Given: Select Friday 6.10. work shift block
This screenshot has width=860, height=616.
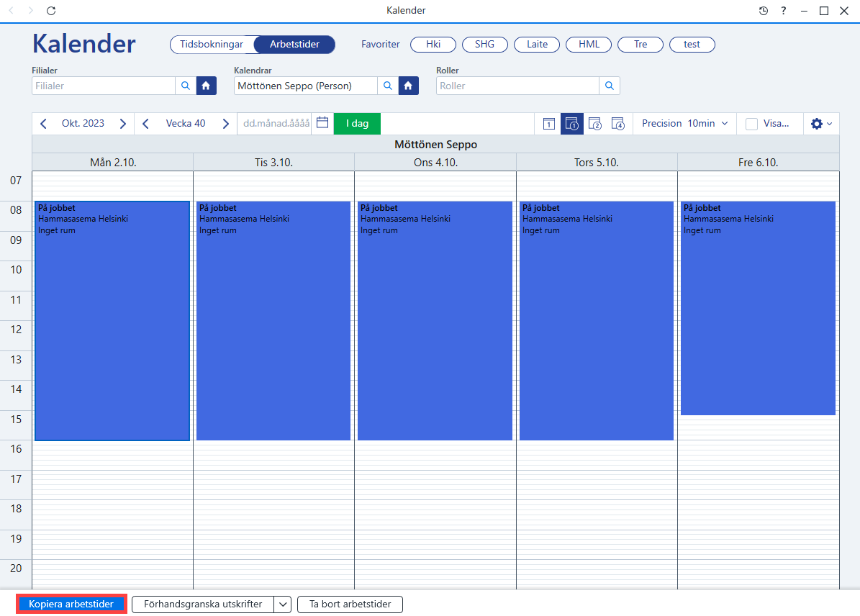Looking at the screenshot, I should [758, 308].
